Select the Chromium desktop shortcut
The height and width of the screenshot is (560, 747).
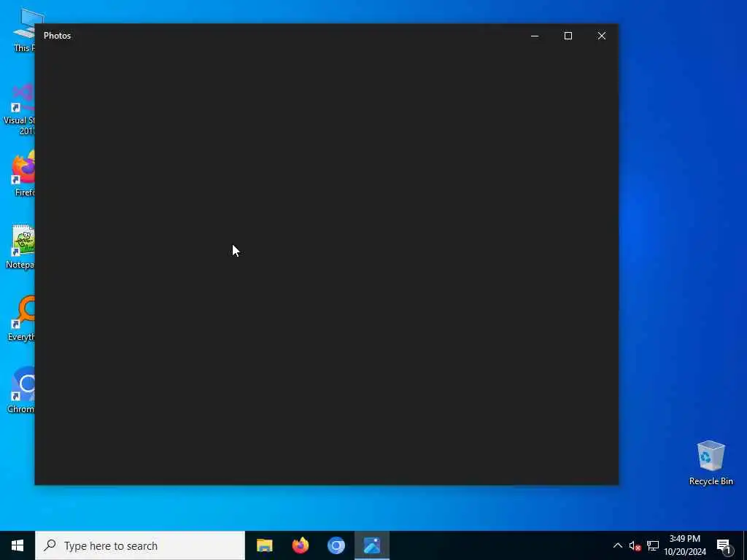tap(21, 391)
